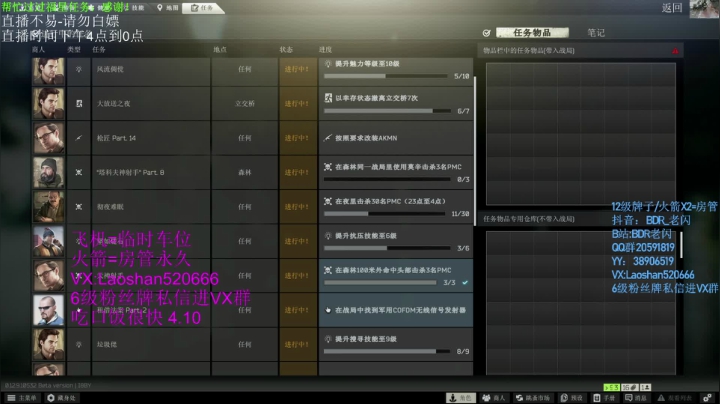Click skull type icon of Part. 8 quest row

coord(79,172)
